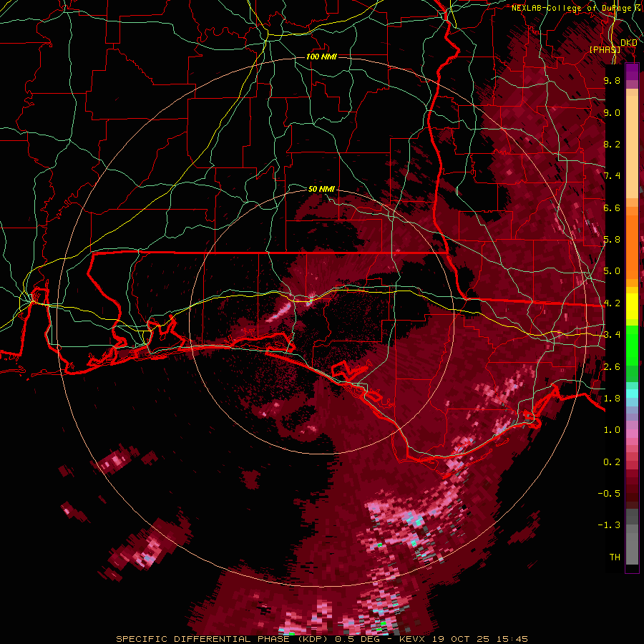Click the 0.2 value on the color scale
Screen dimensions: 644x644
(x=612, y=462)
